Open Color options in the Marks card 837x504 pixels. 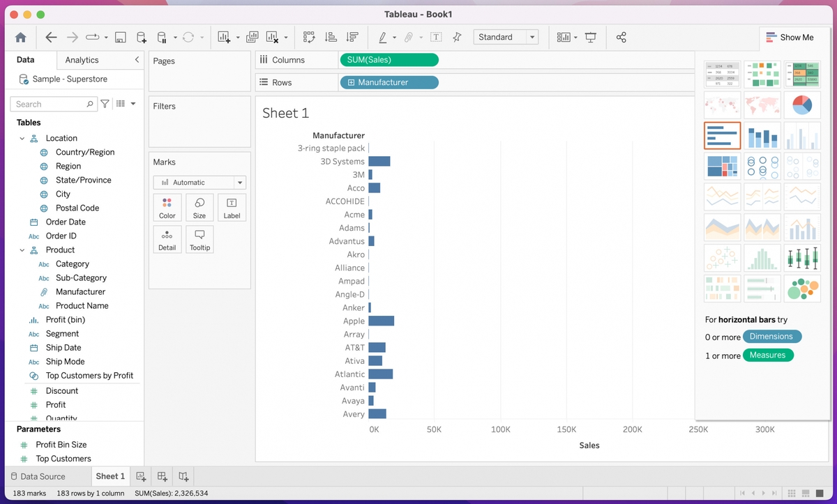point(167,207)
